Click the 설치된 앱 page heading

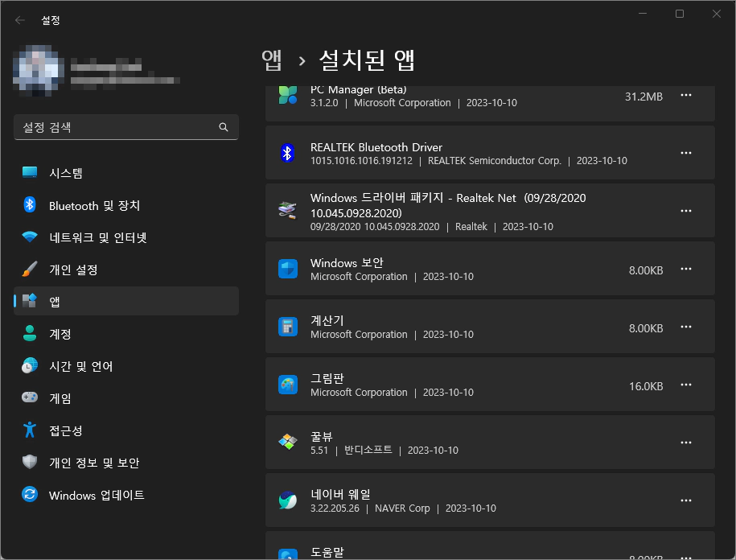pyautogui.click(x=367, y=60)
